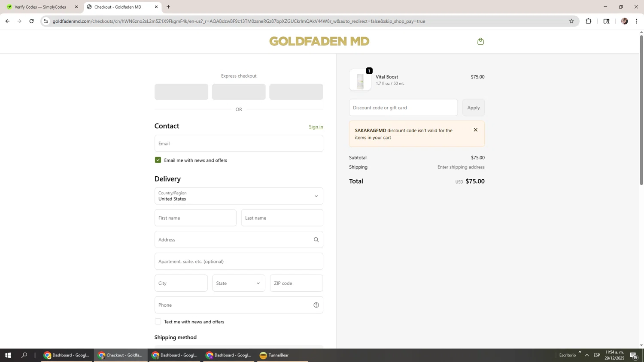
Task: Open the Windows Start menu
Action: [x=8, y=355]
